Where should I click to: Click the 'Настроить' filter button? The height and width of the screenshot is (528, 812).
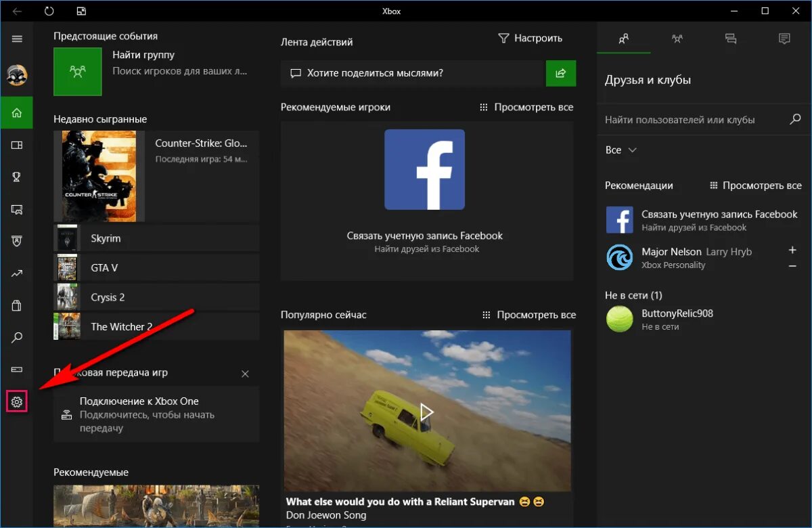coord(530,38)
